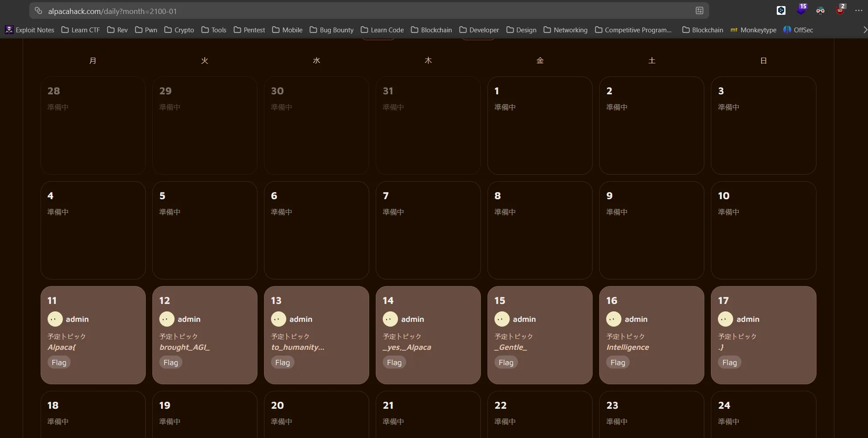
Task: Expand the Crypto bookmarks folder
Action: pos(179,30)
